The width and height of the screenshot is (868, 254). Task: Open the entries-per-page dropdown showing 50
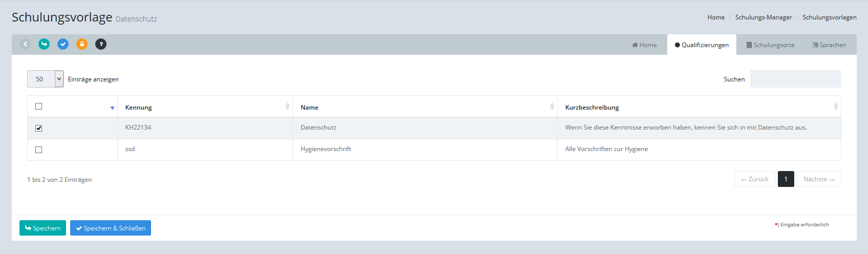[x=45, y=79]
